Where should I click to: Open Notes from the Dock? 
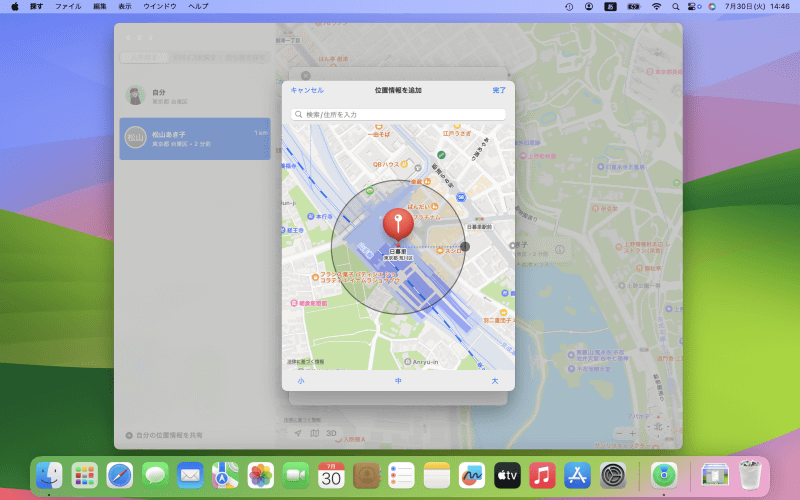(x=437, y=476)
